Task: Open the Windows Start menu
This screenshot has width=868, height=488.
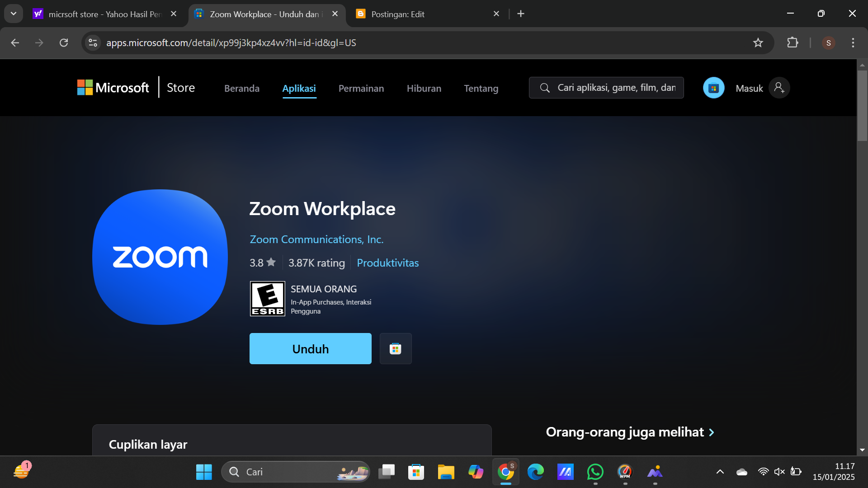Action: [204, 472]
